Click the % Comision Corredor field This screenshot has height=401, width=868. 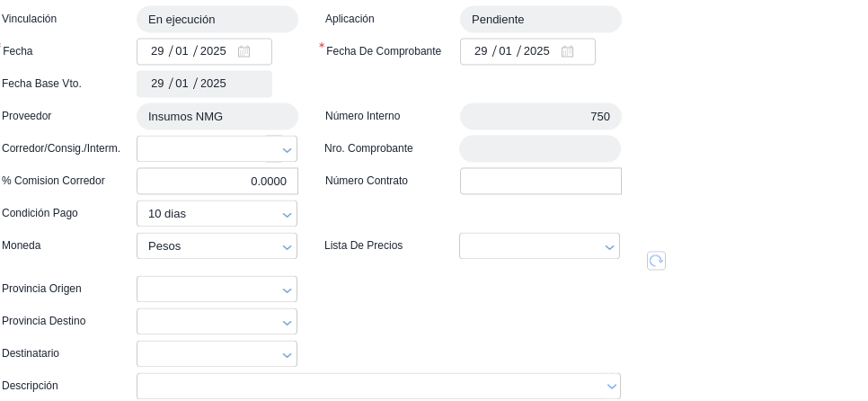(217, 182)
